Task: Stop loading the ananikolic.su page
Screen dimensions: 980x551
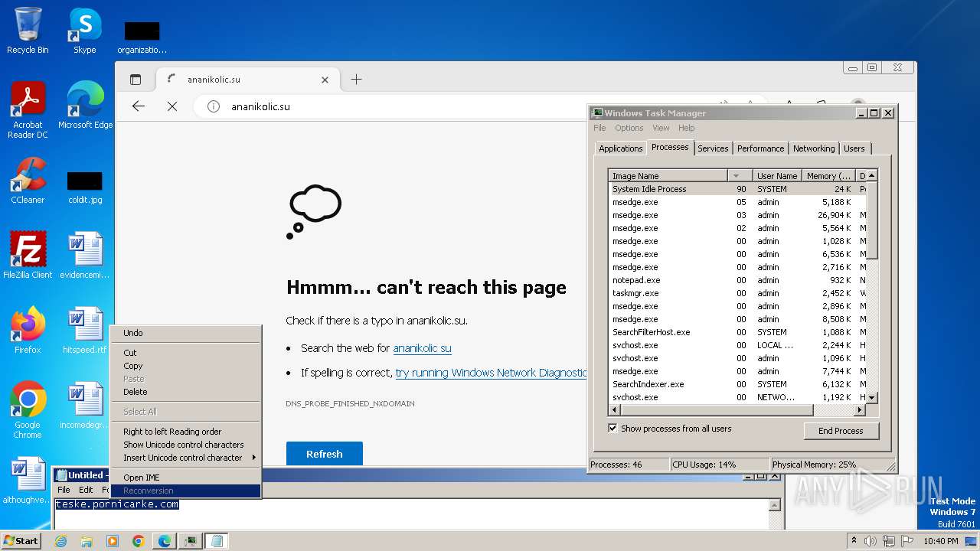Action: tap(172, 106)
